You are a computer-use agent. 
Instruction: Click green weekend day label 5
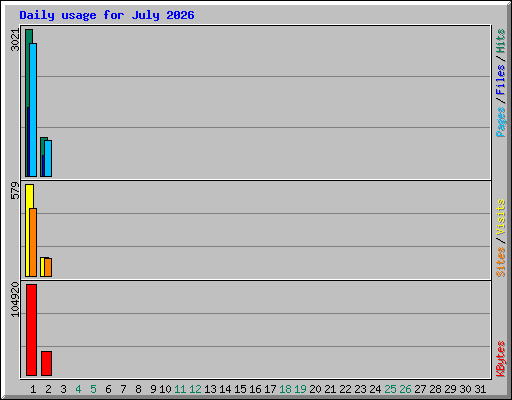point(93,389)
